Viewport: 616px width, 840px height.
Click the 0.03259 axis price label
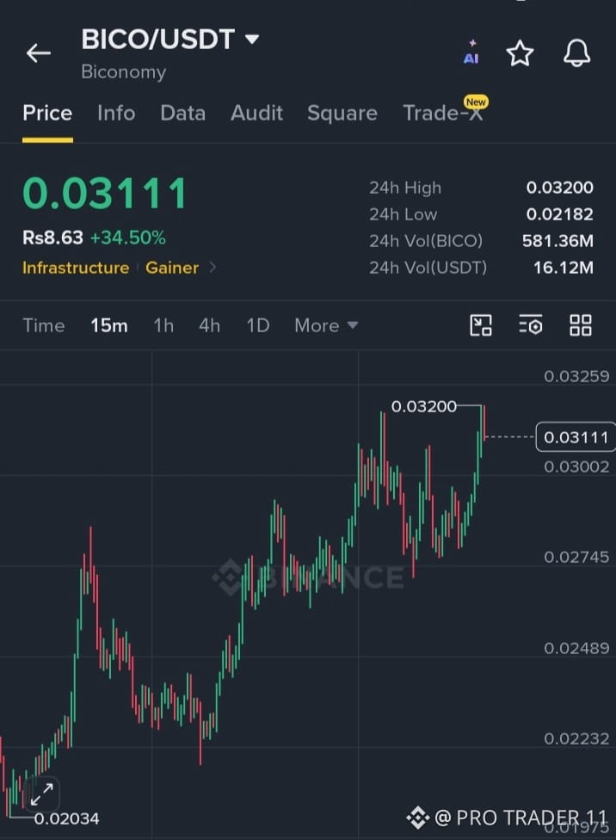pos(576,376)
